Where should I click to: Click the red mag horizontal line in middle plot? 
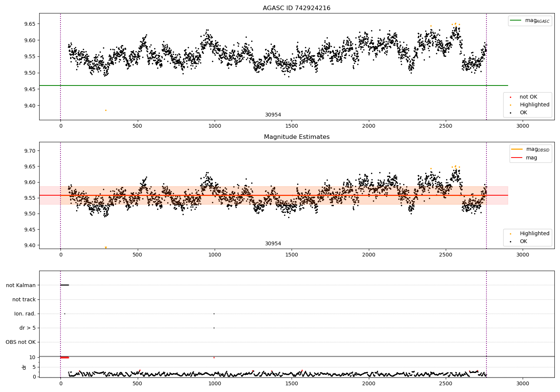(x=274, y=195)
